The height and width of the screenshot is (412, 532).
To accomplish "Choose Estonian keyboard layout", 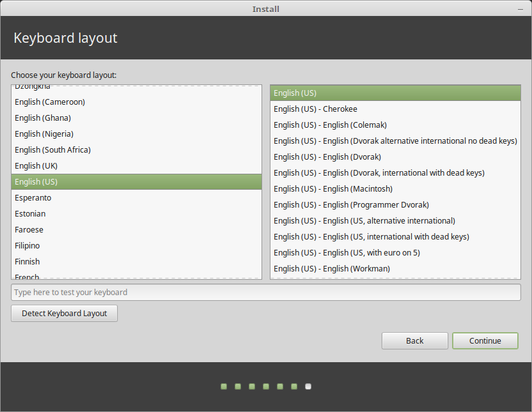I will click(136, 214).
